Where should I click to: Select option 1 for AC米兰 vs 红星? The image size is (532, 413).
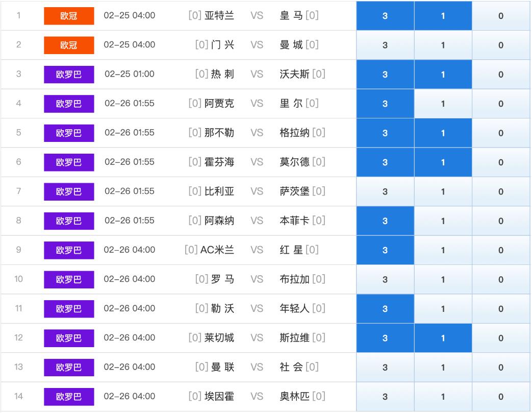443,250
